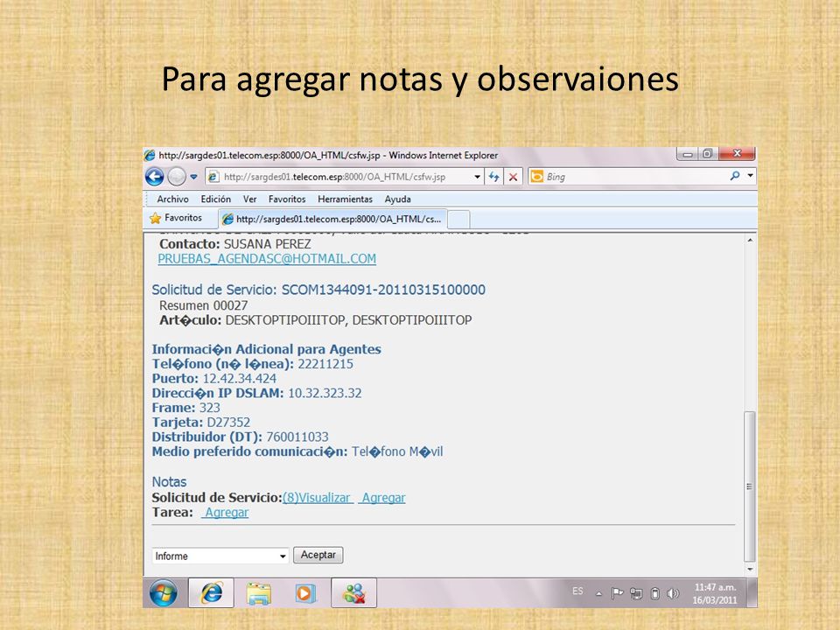Open a new blank tab
This screenshot has height=630, width=840.
[458, 220]
